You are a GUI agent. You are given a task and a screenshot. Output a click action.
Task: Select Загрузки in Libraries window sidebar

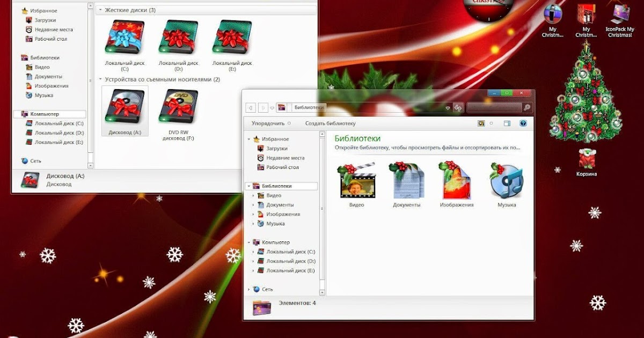click(x=273, y=149)
